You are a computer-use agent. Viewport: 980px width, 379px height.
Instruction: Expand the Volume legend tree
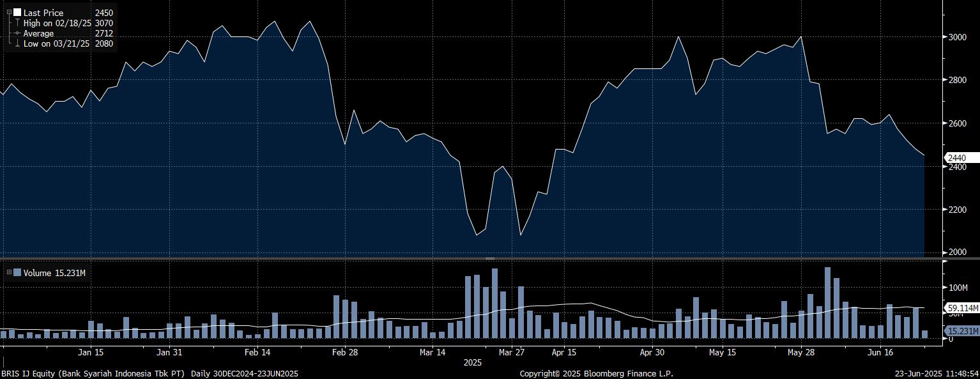[9, 272]
